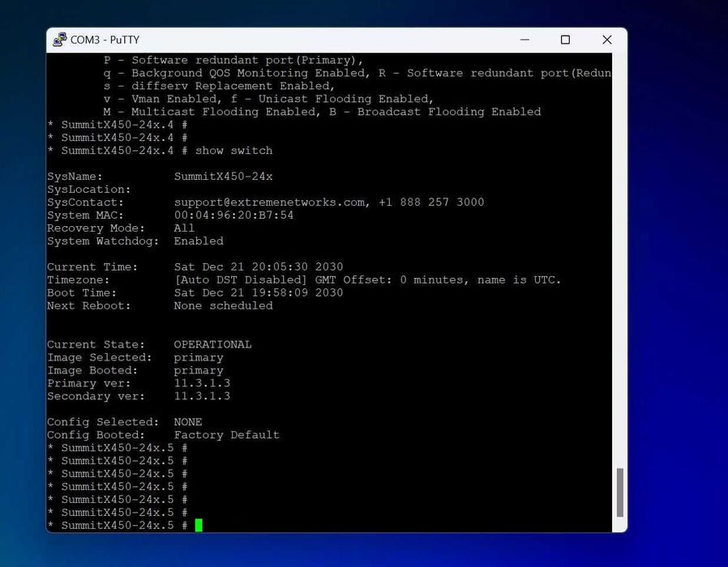Click the 'Software redundant port(Primary)' line
This screenshot has height=567, width=728.
247,60
